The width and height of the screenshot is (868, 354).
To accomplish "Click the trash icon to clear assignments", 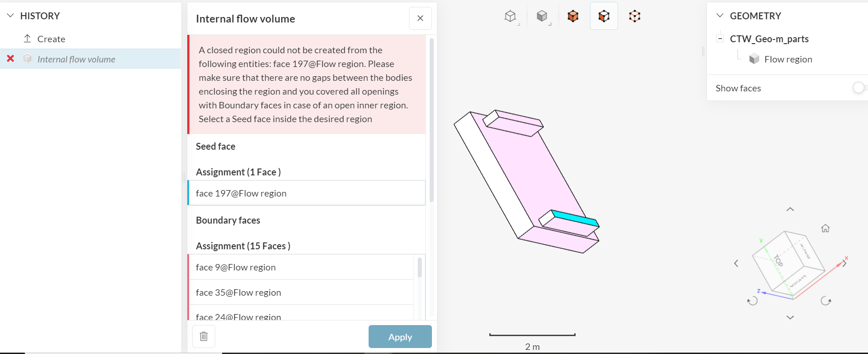I will click(x=203, y=336).
